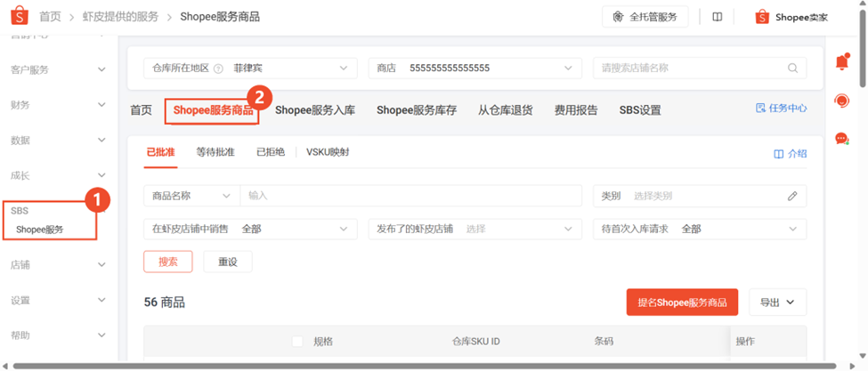The image size is (868, 371).
Task: Select the VSKU映射 sub-tab
Action: pos(328,152)
